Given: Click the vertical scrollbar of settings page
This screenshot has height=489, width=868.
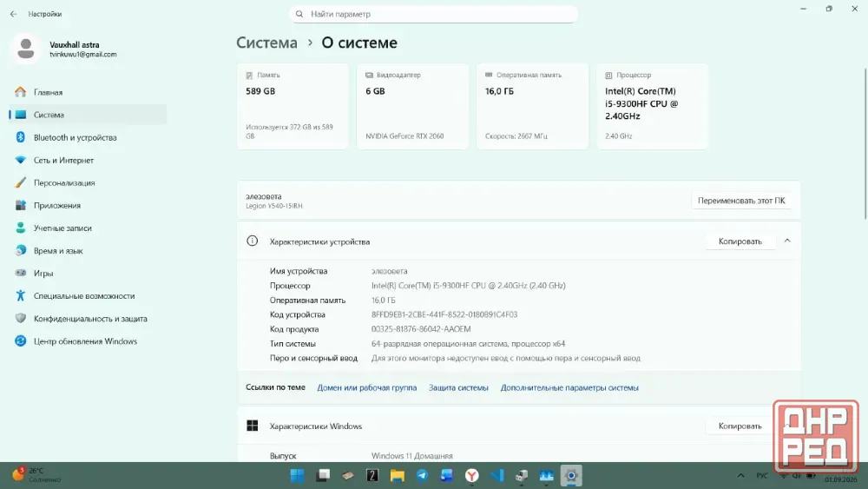Looking at the screenshot, I should click(865, 144).
